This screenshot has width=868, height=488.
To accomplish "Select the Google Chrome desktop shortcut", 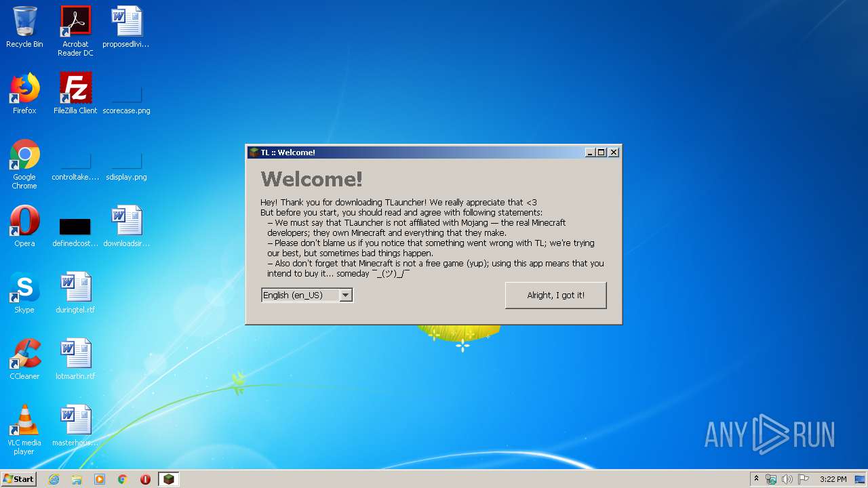I will (x=24, y=164).
